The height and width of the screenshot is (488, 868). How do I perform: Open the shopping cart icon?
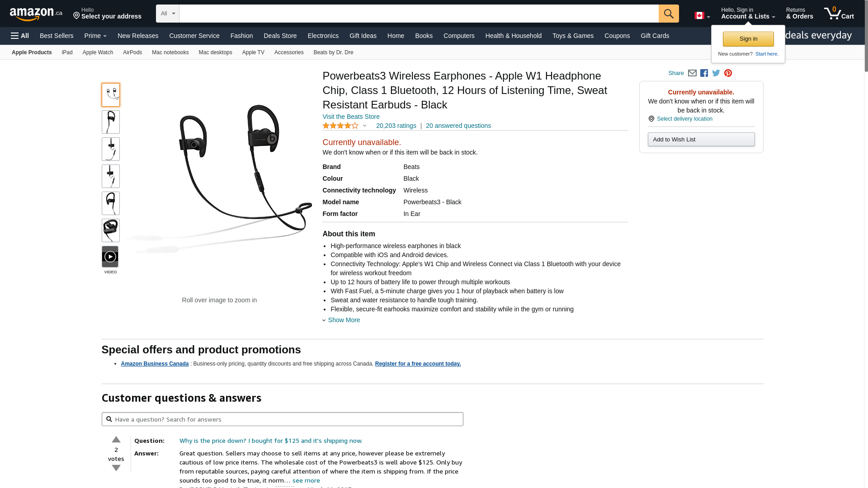[839, 14]
